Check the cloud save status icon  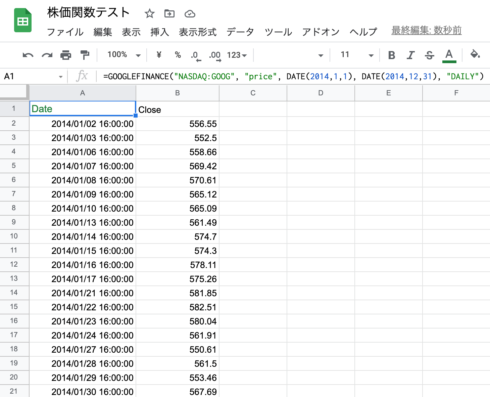[x=190, y=14]
